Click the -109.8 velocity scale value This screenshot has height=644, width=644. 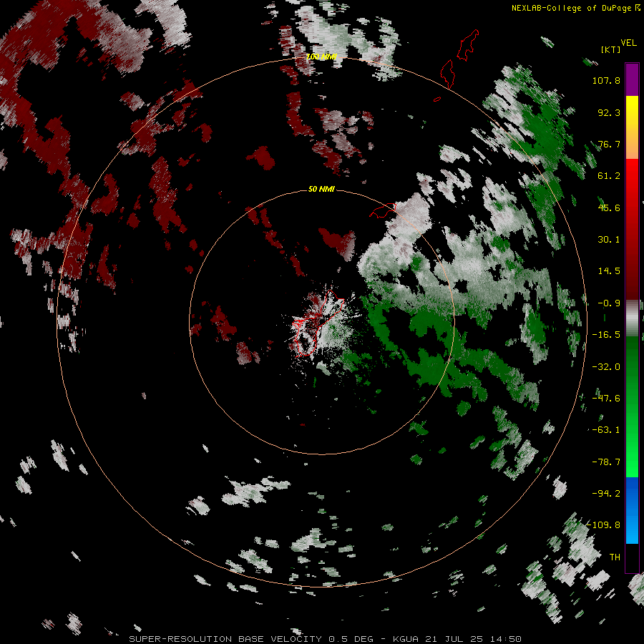coord(604,525)
